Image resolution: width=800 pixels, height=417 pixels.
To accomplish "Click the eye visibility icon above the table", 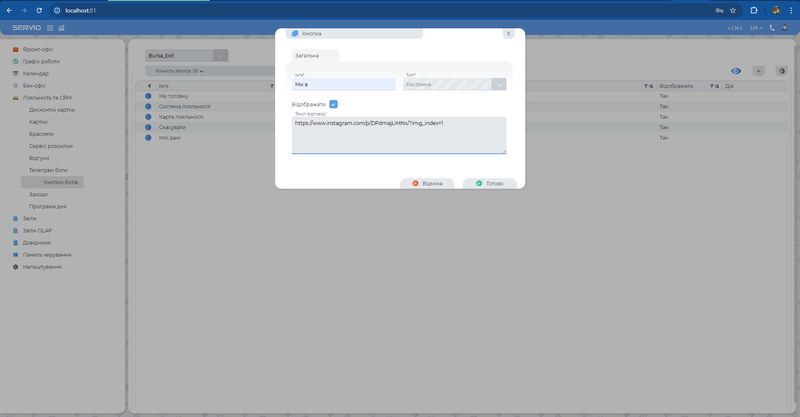I will click(x=736, y=71).
